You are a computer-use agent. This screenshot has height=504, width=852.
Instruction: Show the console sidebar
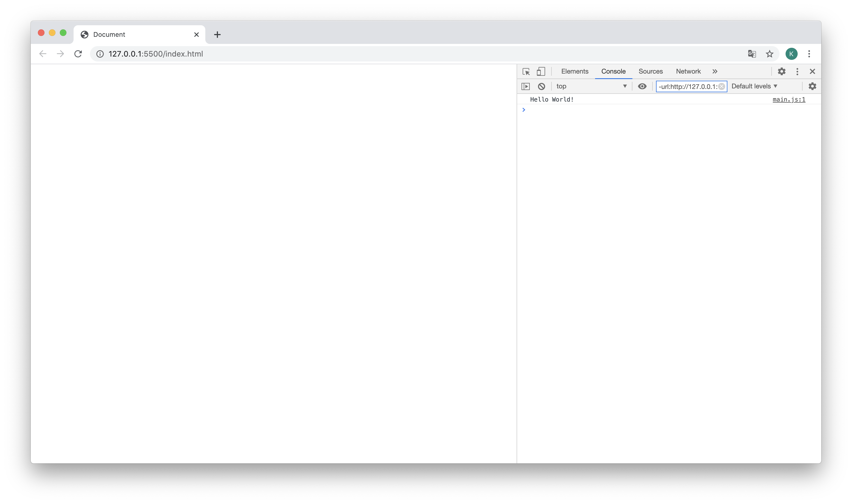click(525, 86)
